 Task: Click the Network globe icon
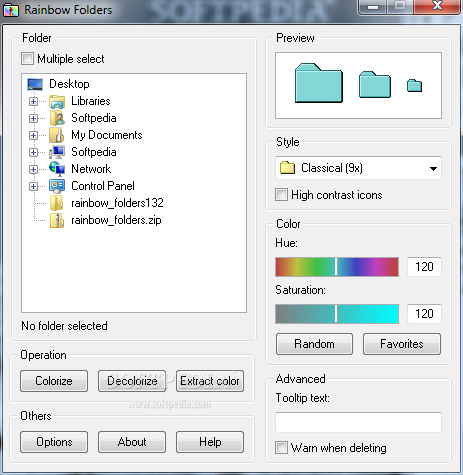point(57,169)
